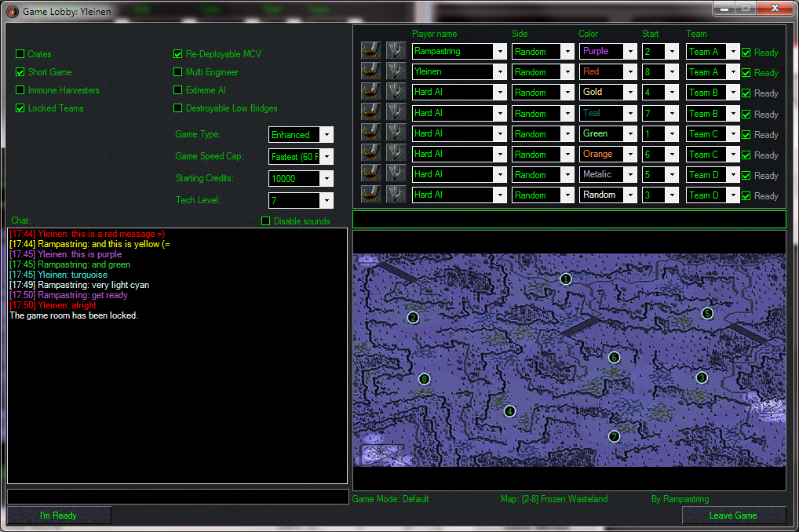Open the Game Type dropdown
This screenshot has width=799, height=532.
tap(301, 134)
